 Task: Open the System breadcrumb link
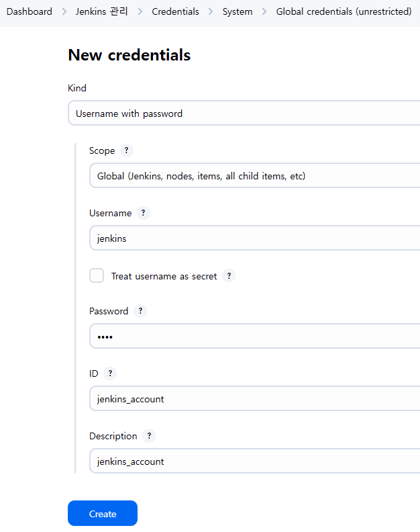pyautogui.click(x=238, y=11)
